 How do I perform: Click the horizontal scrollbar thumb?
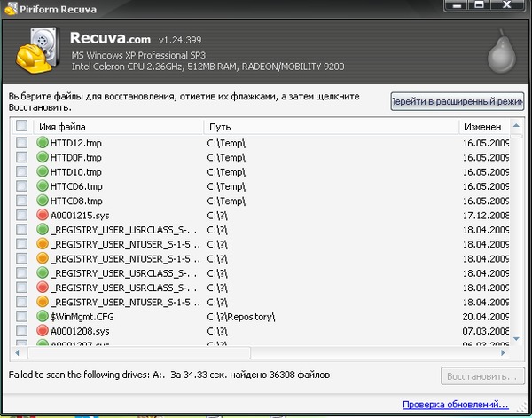point(139,353)
